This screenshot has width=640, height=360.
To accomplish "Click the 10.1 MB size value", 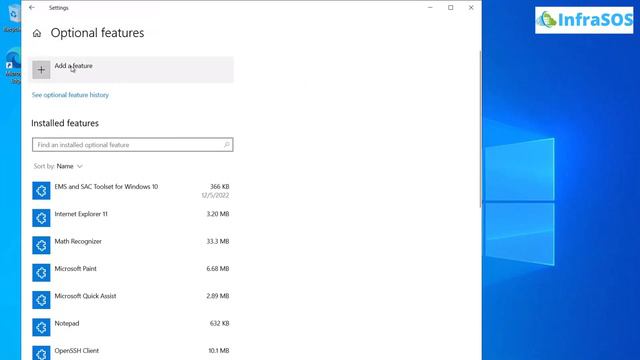I will 218,351.
